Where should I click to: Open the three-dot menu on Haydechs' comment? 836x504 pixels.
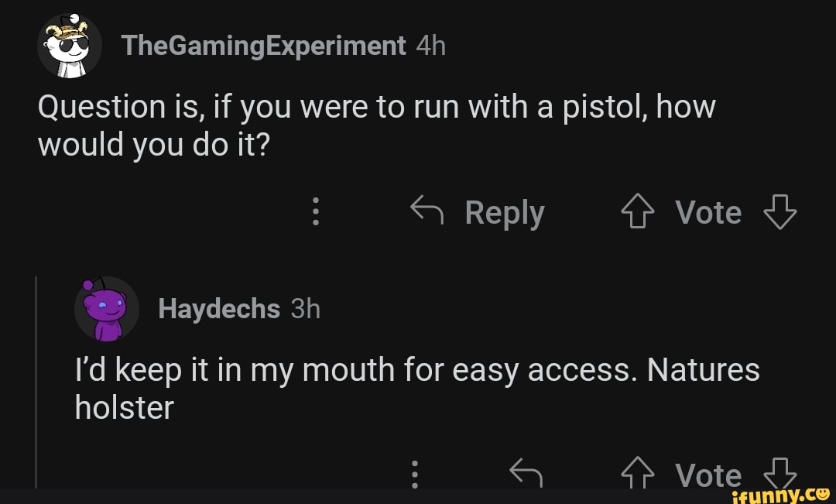[x=415, y=474]
